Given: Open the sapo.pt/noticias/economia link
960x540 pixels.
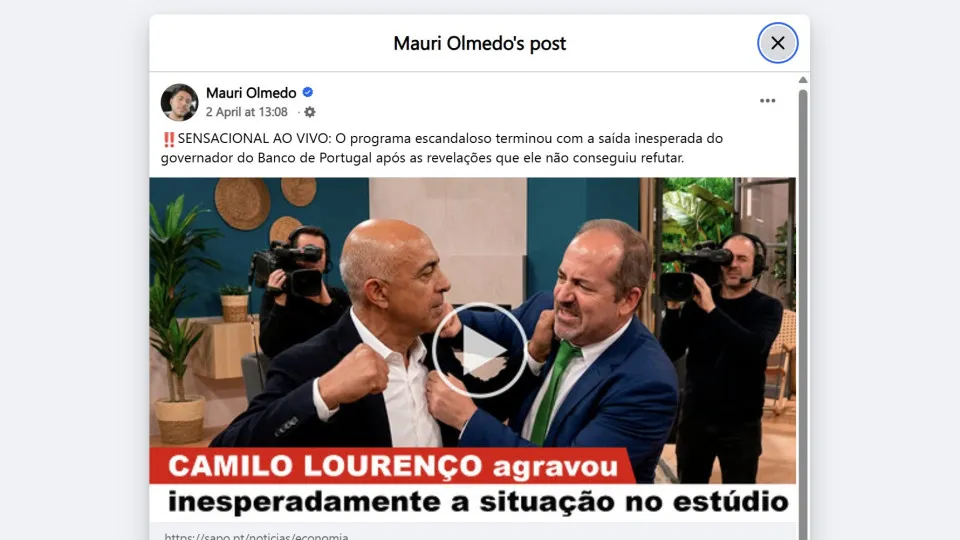Looking at the screenshot, I should click(256, 536).
